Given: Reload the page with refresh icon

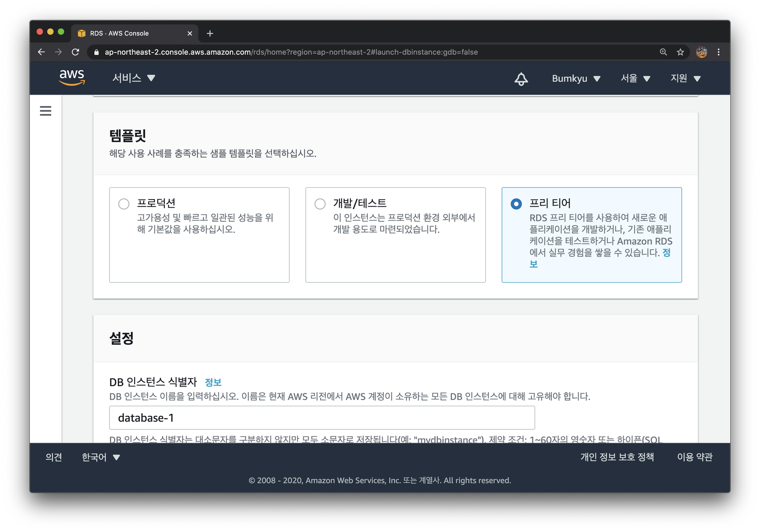Looking at the screenshot, I should coord(75,52).
